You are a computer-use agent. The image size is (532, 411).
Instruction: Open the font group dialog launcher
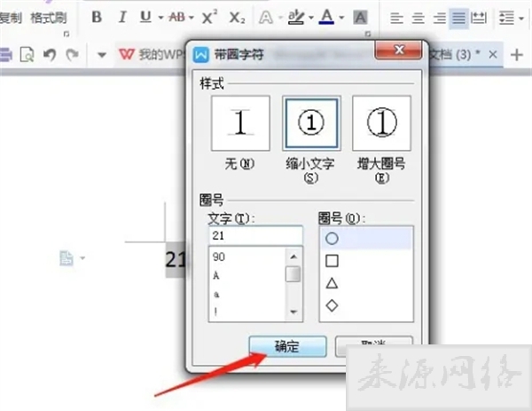pos(367,34)
